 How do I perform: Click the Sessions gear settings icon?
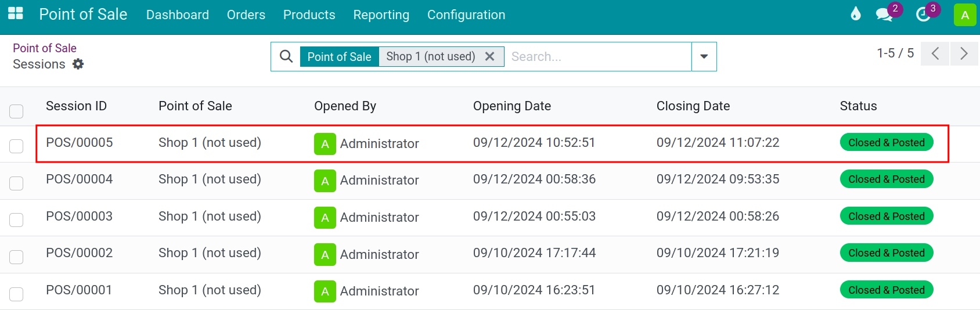coord(78,64)
